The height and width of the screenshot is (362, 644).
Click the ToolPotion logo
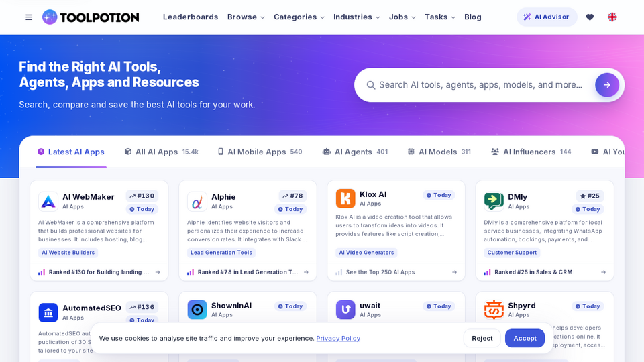[91, 17]
